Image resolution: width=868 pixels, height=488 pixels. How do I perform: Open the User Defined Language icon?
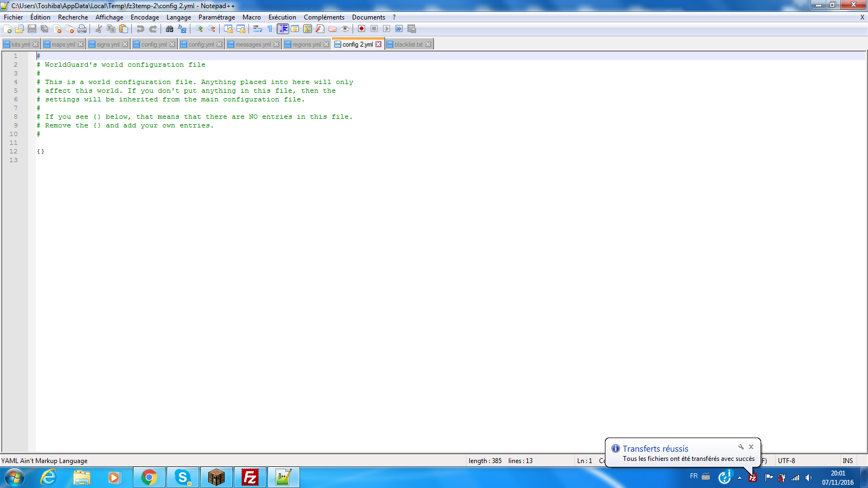click(295, 29)
